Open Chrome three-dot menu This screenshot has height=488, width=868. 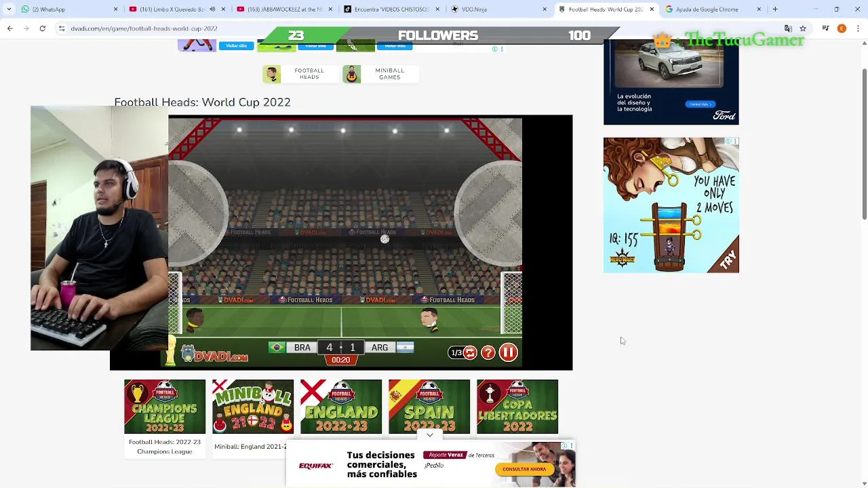(x=858, y=28)
